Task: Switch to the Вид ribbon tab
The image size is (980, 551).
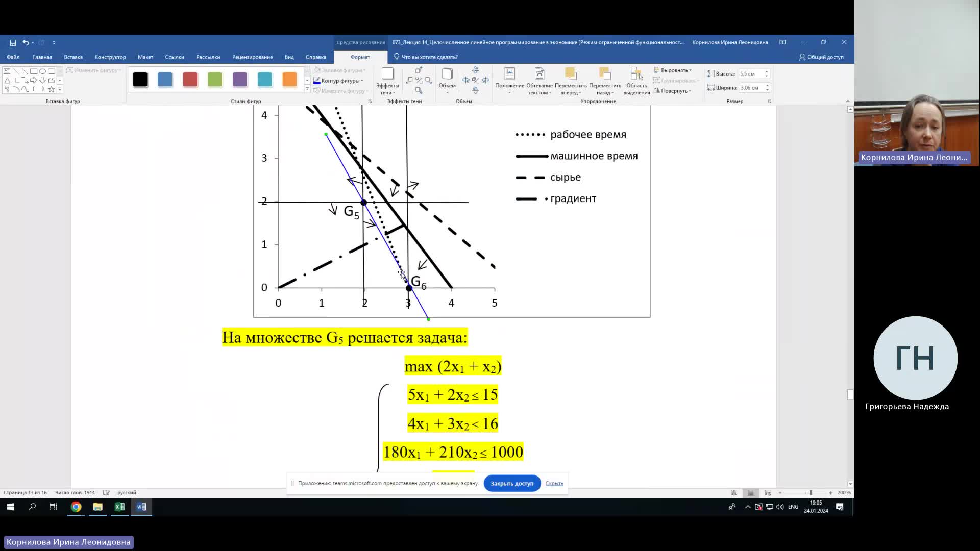Action: point(289,57)
